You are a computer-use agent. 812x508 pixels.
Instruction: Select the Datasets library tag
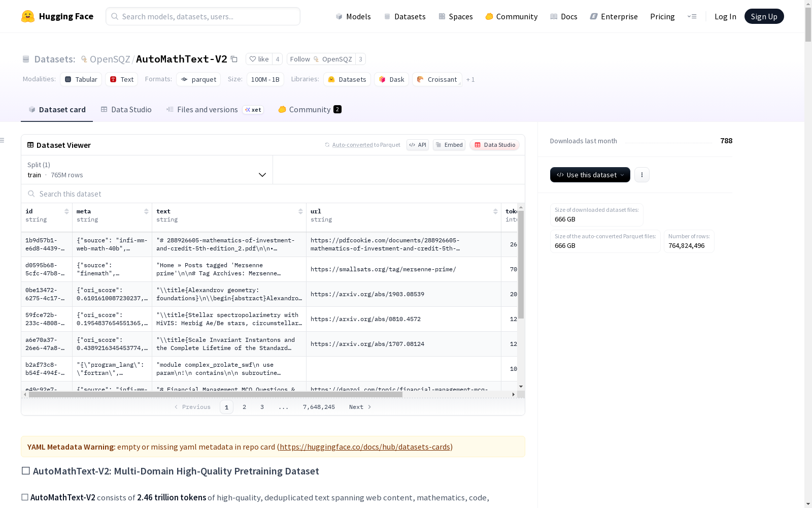click(347, 79)
